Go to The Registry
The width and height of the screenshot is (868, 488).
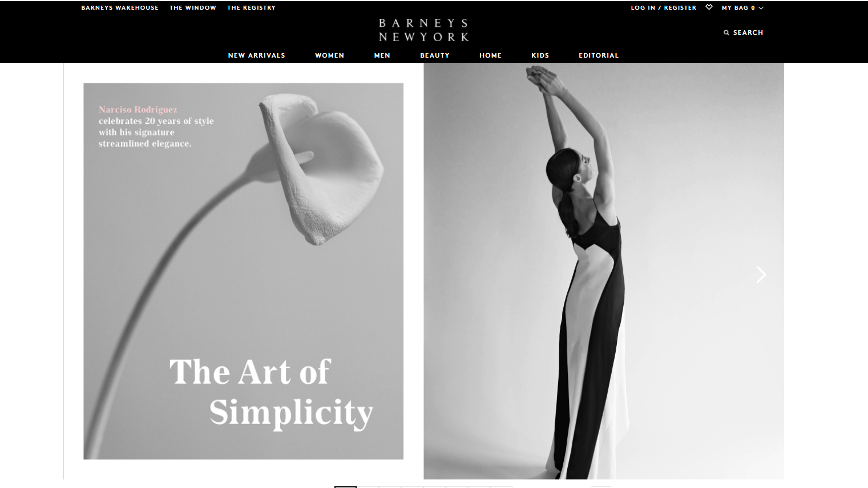click(x=251, y=7)
